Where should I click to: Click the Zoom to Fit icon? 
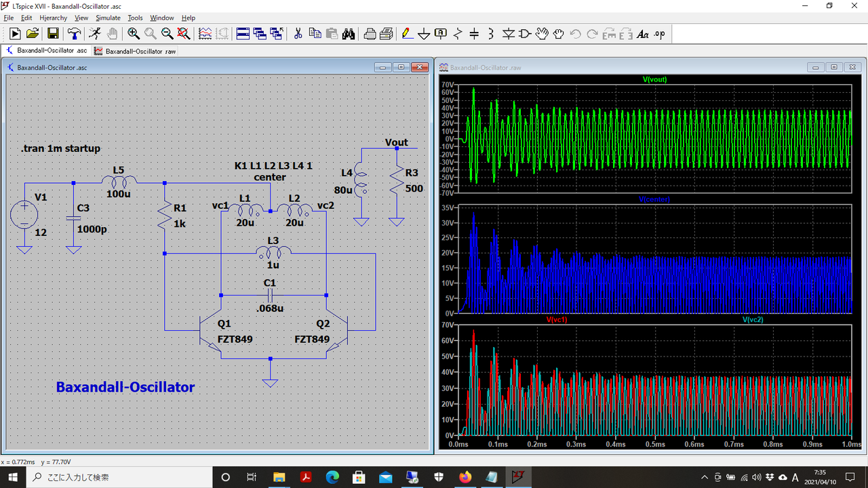183,33
